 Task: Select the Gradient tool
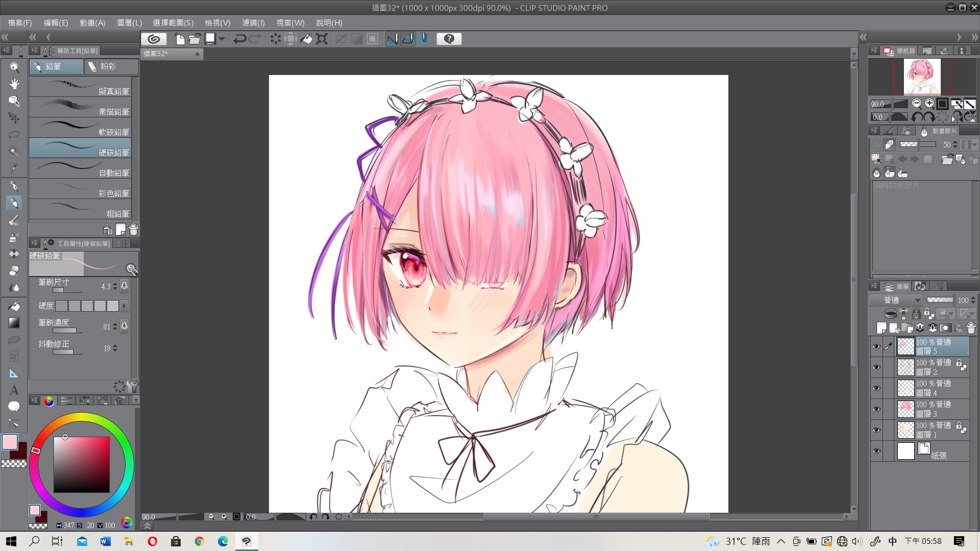(14, 322)
